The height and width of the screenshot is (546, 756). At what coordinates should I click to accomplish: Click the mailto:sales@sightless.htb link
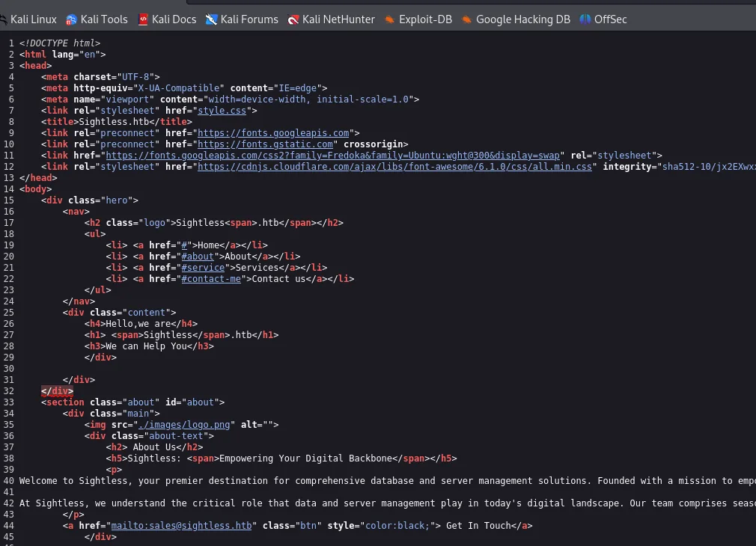(181, 526)
